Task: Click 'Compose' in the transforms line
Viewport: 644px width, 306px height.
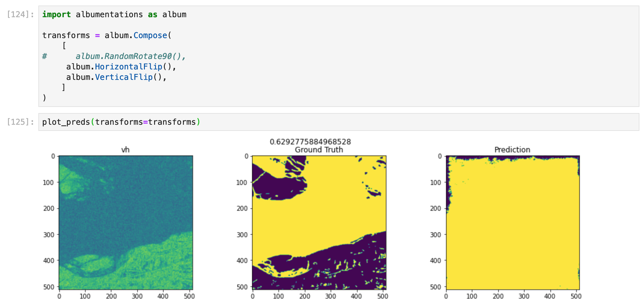Action: pos(150,36)
